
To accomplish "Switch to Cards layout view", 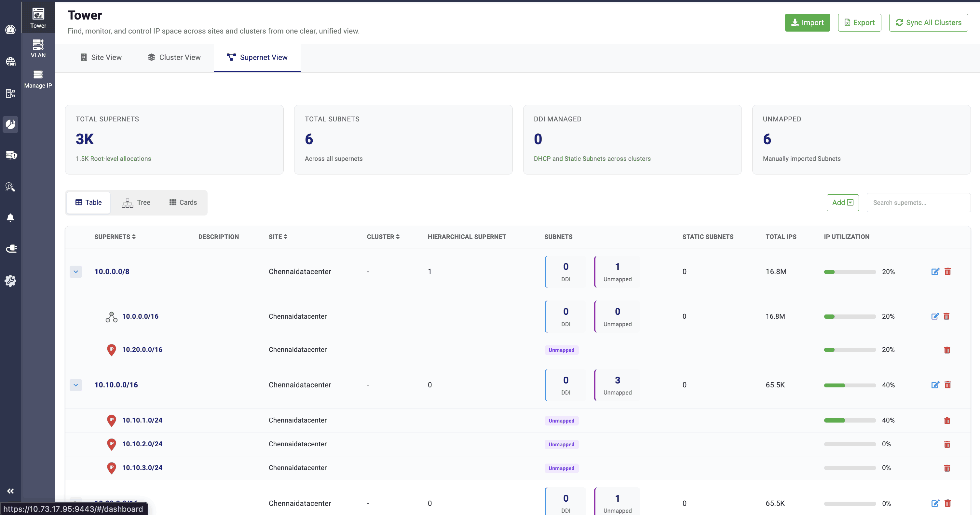I will (183, 202).
